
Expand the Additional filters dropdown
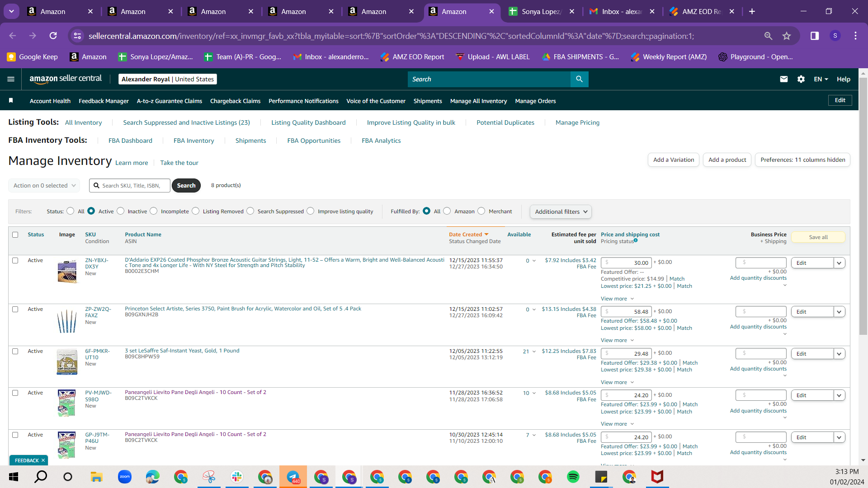[x=561, y=211]
